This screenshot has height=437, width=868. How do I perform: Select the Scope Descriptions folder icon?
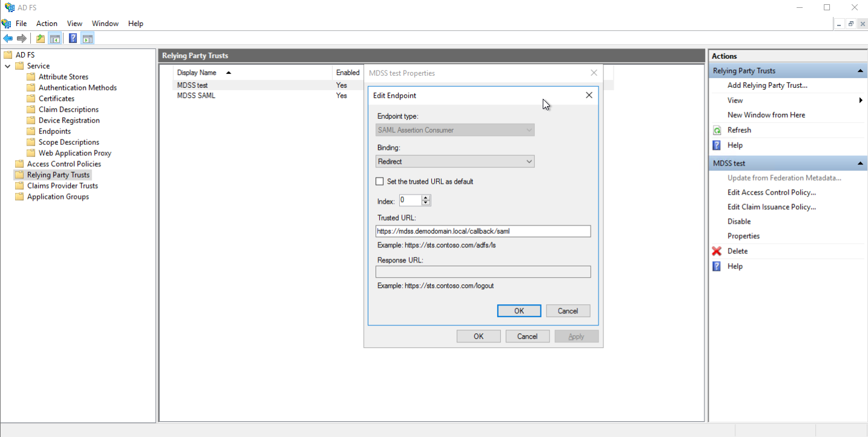tap(31, 142)
